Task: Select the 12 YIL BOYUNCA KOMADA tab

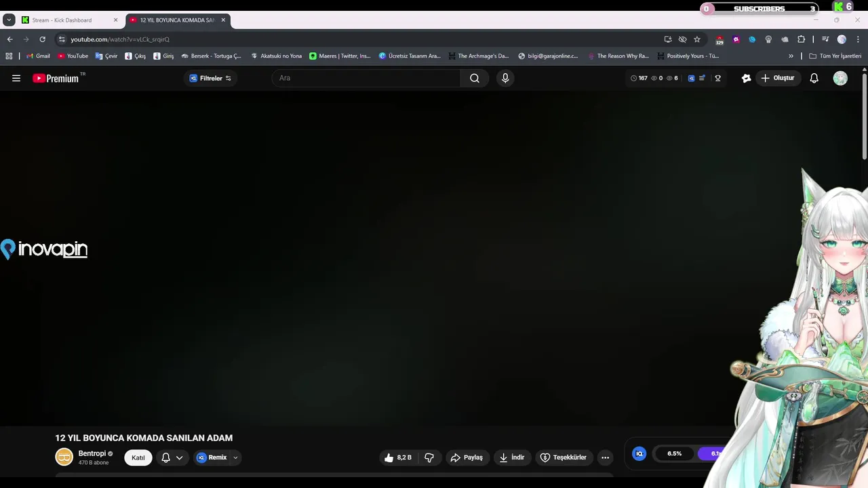Action: pos(178,20)
